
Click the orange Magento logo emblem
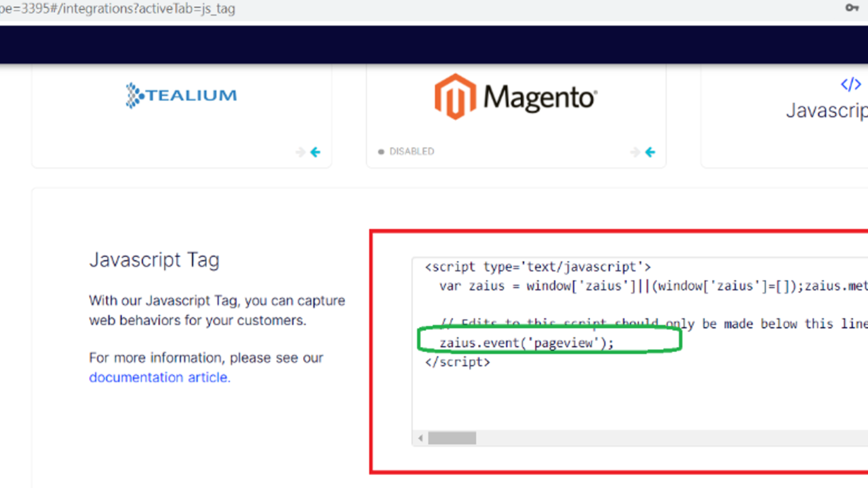pos(456,97)
